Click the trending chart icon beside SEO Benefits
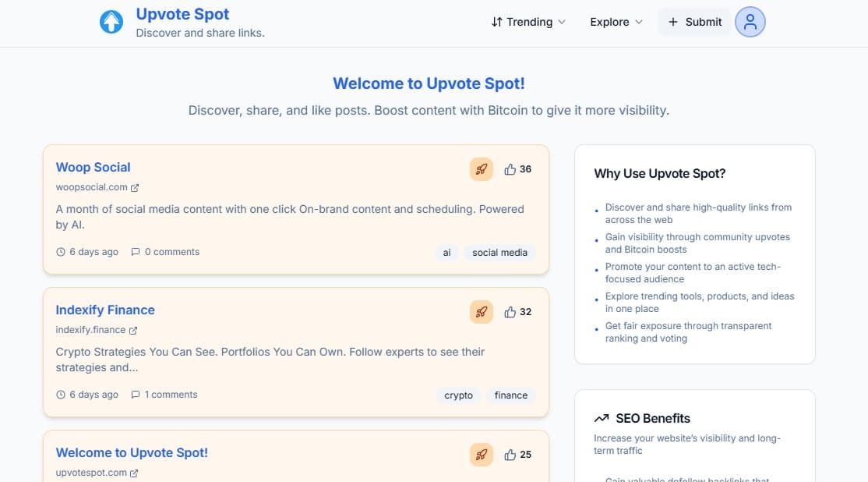This screenshot has width=868, height=482. [x=601, y=418]
